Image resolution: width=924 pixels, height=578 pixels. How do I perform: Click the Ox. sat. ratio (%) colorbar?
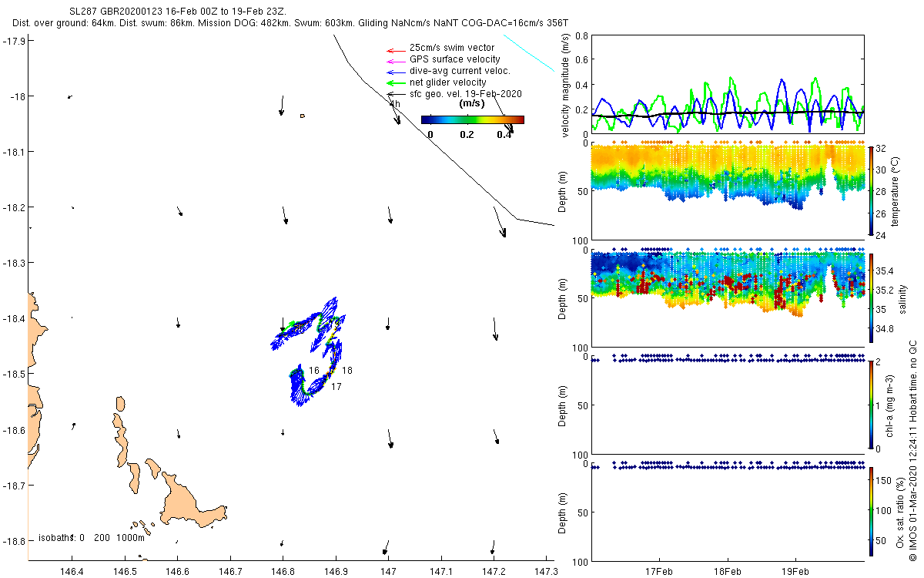(x=871, y=512)
